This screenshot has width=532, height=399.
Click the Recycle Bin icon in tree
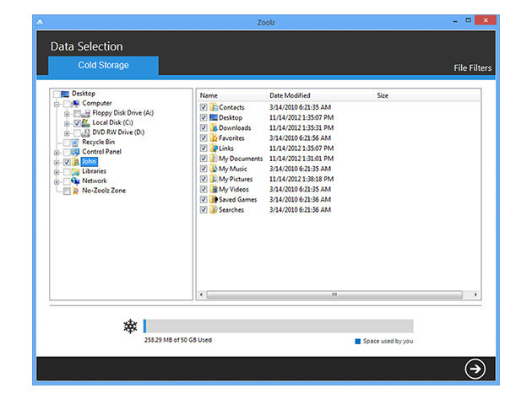coord(75,143)
